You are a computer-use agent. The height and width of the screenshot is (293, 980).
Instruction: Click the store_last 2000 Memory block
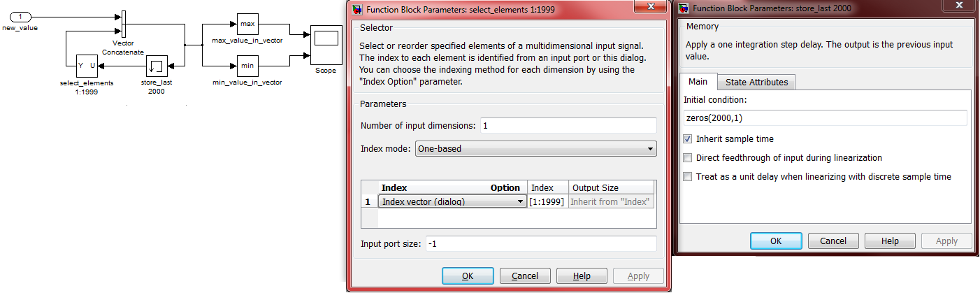point(156,66)
